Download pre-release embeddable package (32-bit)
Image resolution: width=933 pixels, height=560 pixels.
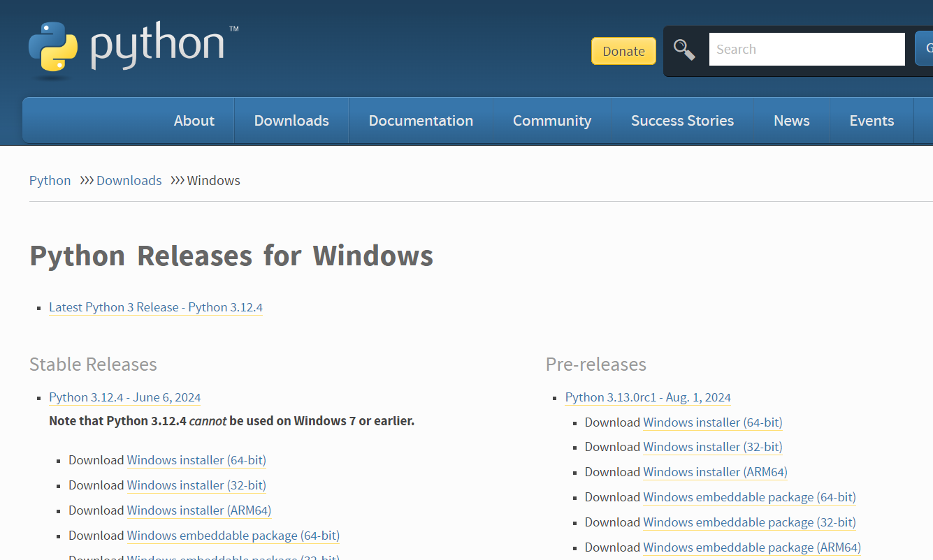(x=750, y=522)
